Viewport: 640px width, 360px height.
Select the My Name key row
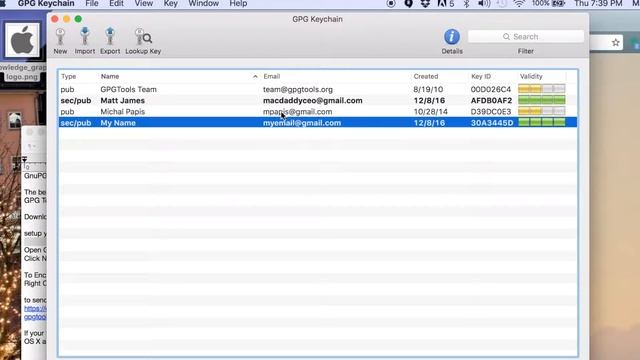point(318,122)
